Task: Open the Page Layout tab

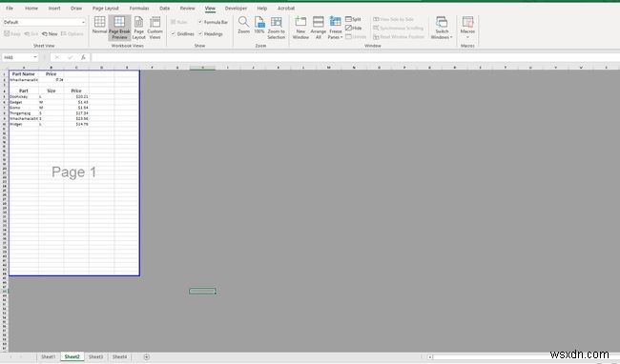Action: 106,8
